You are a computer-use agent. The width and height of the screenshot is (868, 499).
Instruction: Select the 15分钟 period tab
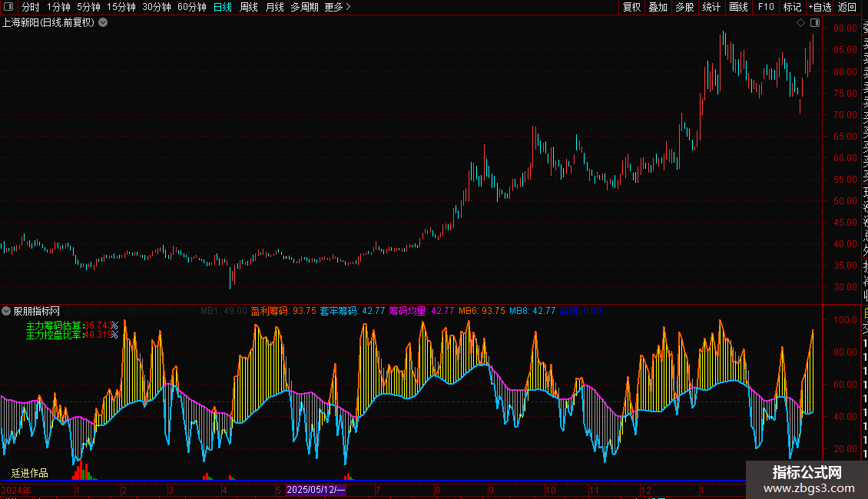click(x=121, y=7)
